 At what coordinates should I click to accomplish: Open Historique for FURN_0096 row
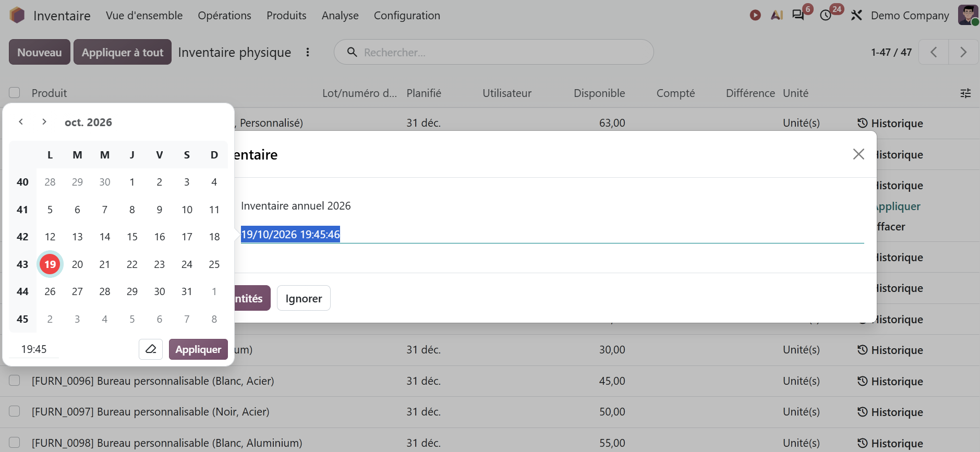coord(890,381)
